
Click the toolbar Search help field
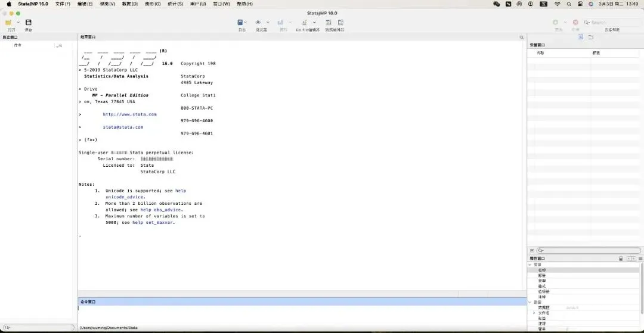pyautogui.click(x=612, y=23)
